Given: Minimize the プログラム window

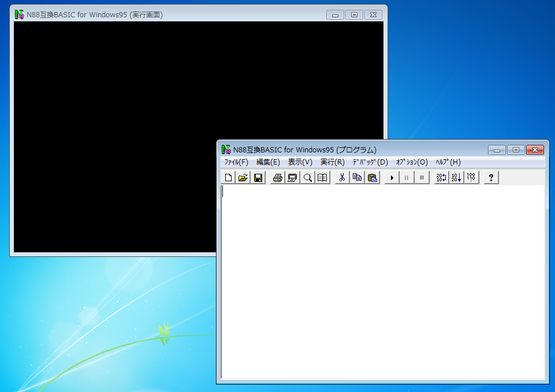Looking at the screenshot, I should point(497,150).
